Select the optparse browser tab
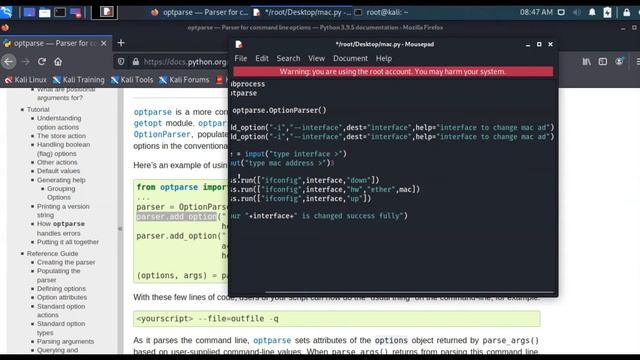Viewport: 640px width, 360px height. tap(56, 43)
